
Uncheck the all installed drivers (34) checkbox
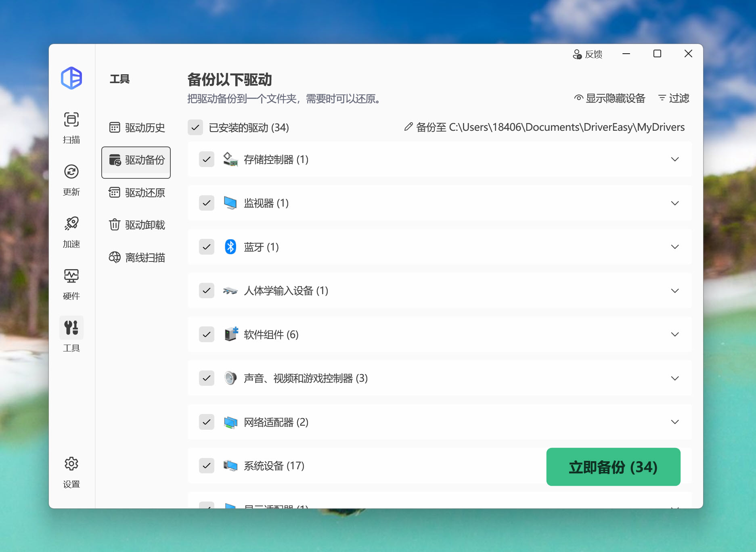point(195,128)
